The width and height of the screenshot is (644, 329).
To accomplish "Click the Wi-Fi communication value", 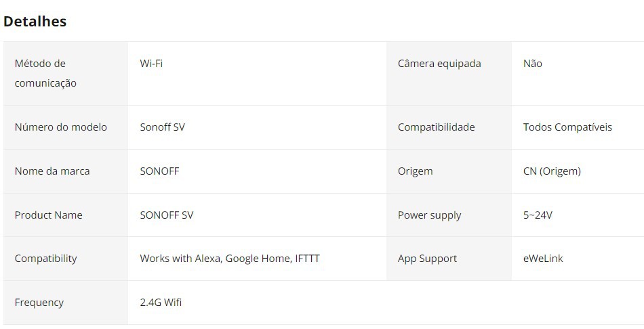I will click(151, 64).
